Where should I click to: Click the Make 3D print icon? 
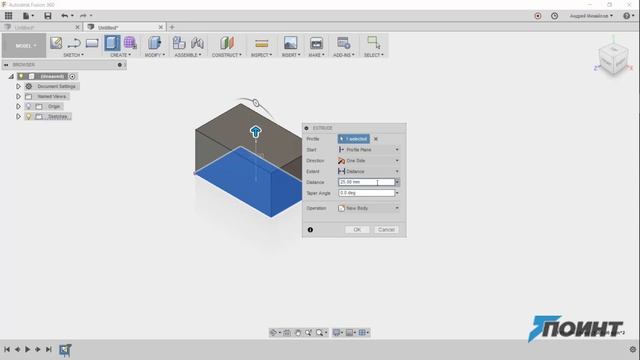coord(316,43)
